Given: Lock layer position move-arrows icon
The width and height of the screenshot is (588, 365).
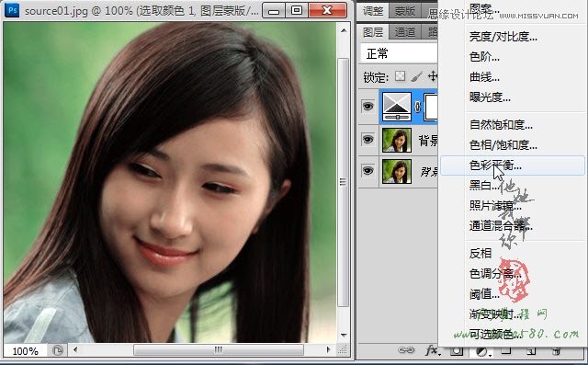Looking at the screenshot, I should (433, 76).
